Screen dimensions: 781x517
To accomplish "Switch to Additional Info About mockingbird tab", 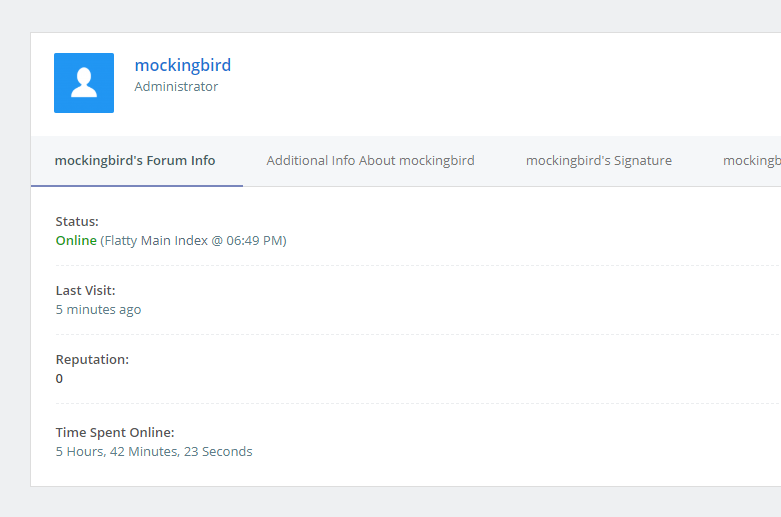I will click(370, 160).
